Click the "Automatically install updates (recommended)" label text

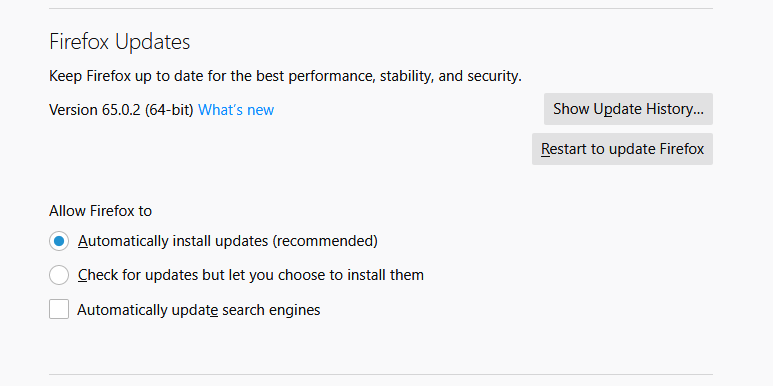[228, 241]
